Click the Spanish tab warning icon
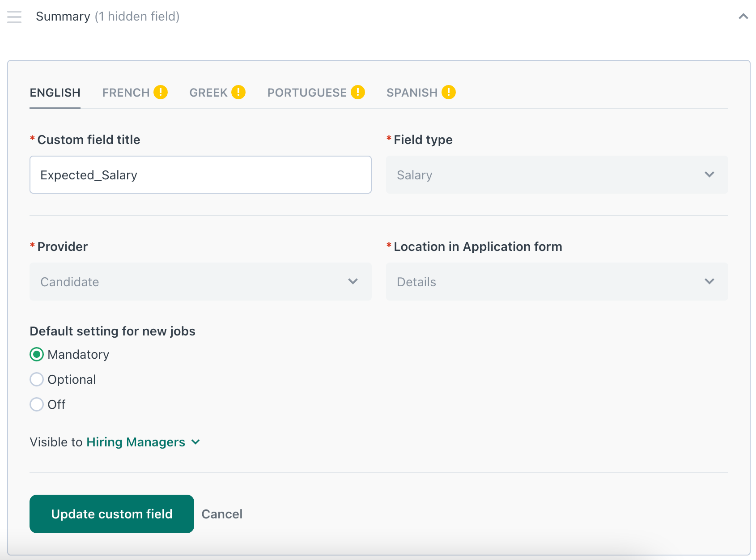The image size is (756, 560). 449,92
